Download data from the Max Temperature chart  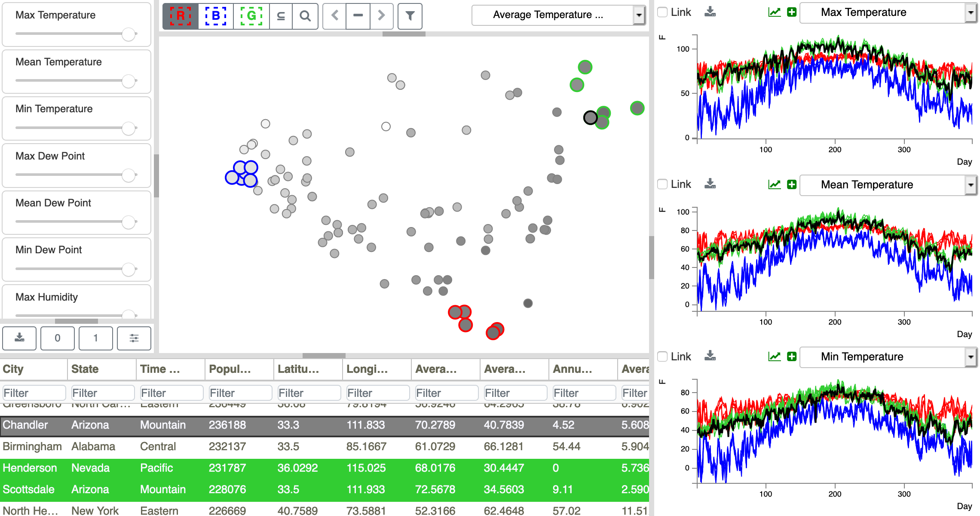point(710,12)
